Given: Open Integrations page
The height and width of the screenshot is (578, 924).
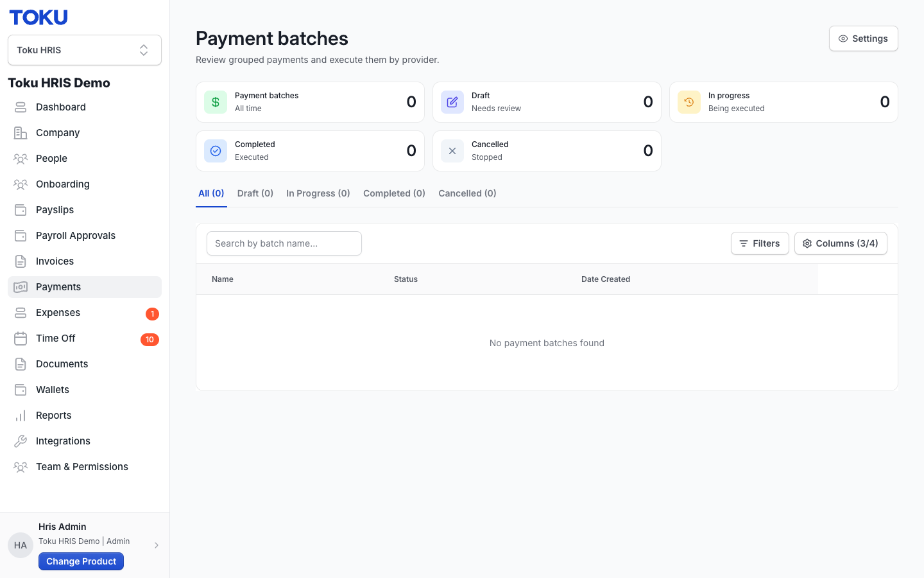Looking at the screenshot, I should click(x=85, y=441).
